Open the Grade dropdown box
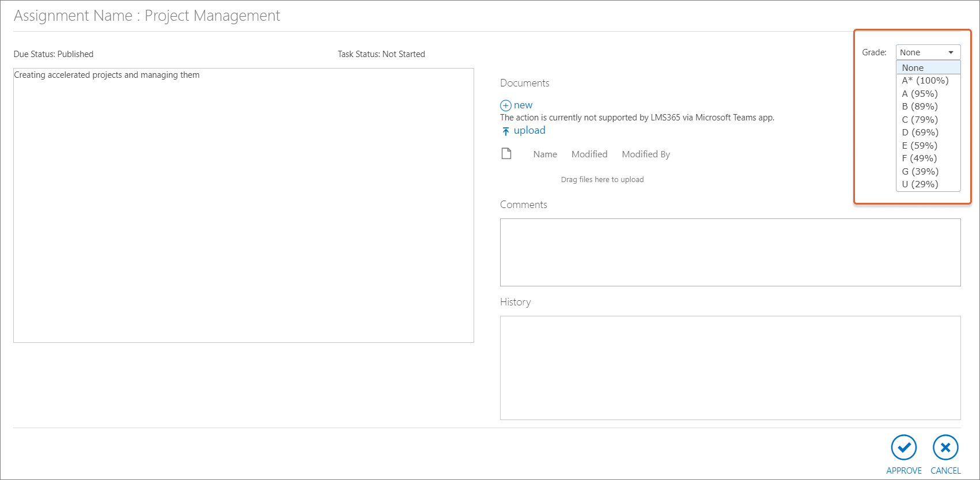 (928, 52)
